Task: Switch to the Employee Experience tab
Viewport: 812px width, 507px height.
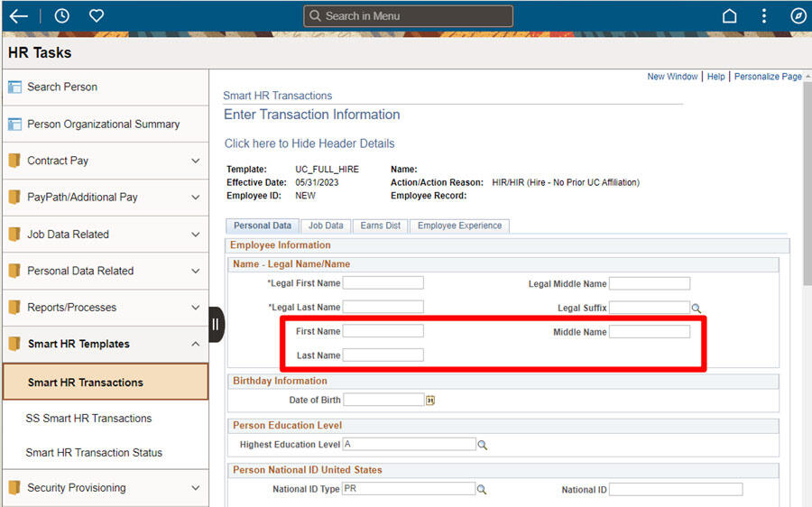Action: [460, 226]
